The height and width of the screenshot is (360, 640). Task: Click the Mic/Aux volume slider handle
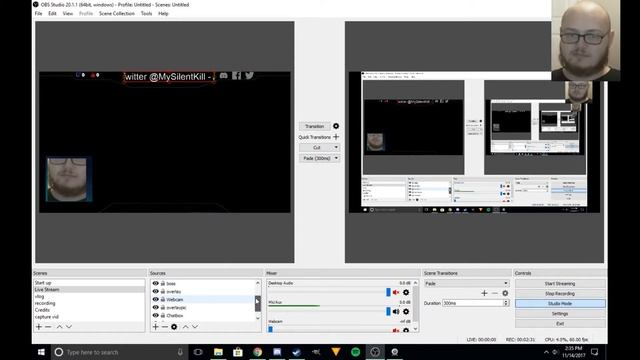tap(388, 311)
